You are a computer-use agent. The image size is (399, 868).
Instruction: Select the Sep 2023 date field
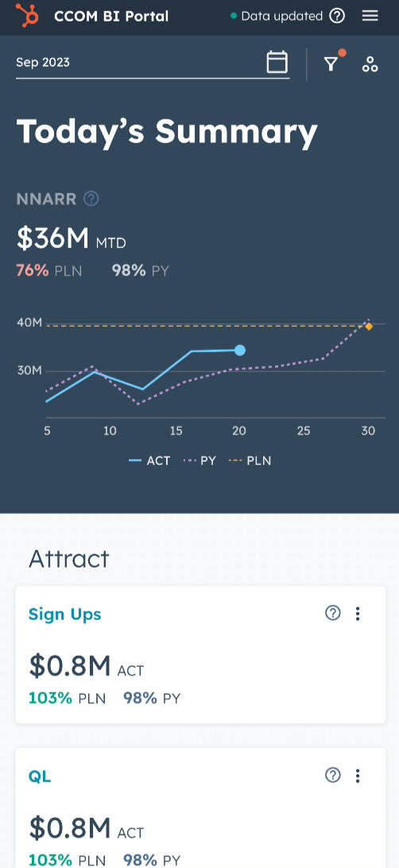[152, 63]
